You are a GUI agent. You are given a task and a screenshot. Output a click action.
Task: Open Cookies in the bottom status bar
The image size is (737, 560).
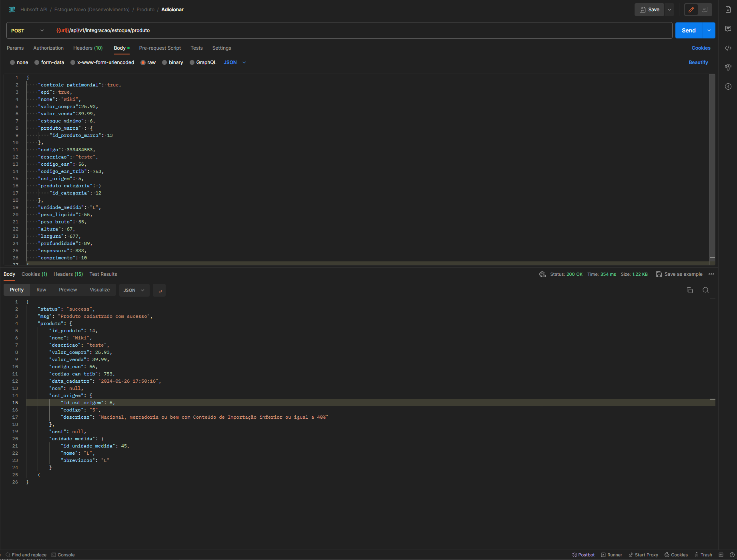click(676, 555)
